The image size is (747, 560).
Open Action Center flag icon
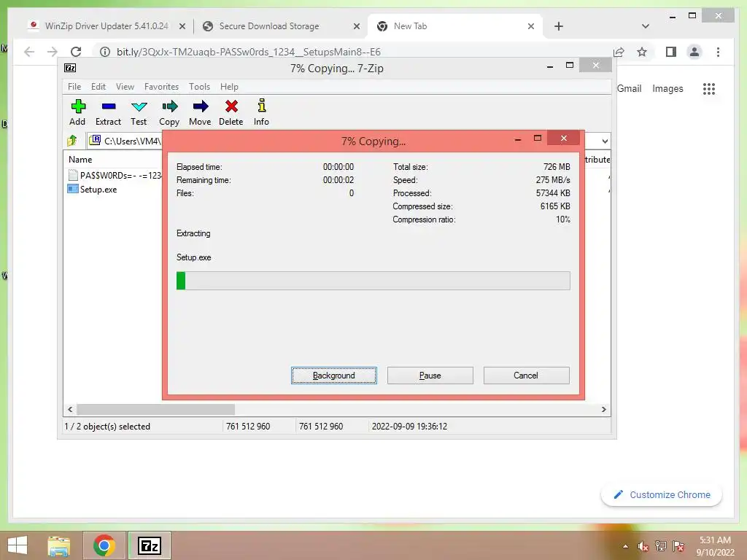click(678, 546)
